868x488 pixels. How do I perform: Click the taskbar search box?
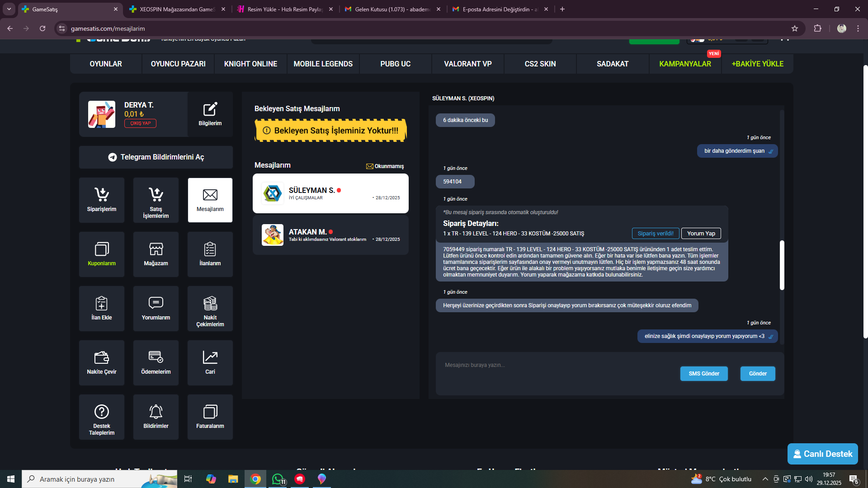99,479
